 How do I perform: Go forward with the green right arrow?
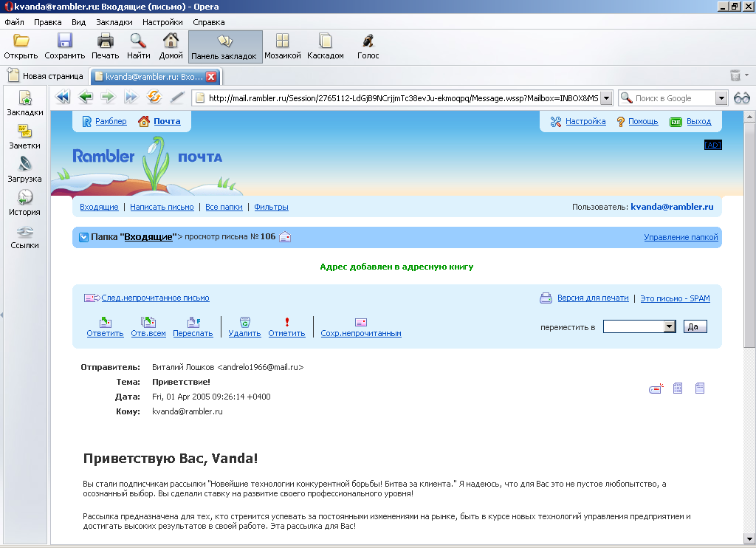tap(108, 97)
